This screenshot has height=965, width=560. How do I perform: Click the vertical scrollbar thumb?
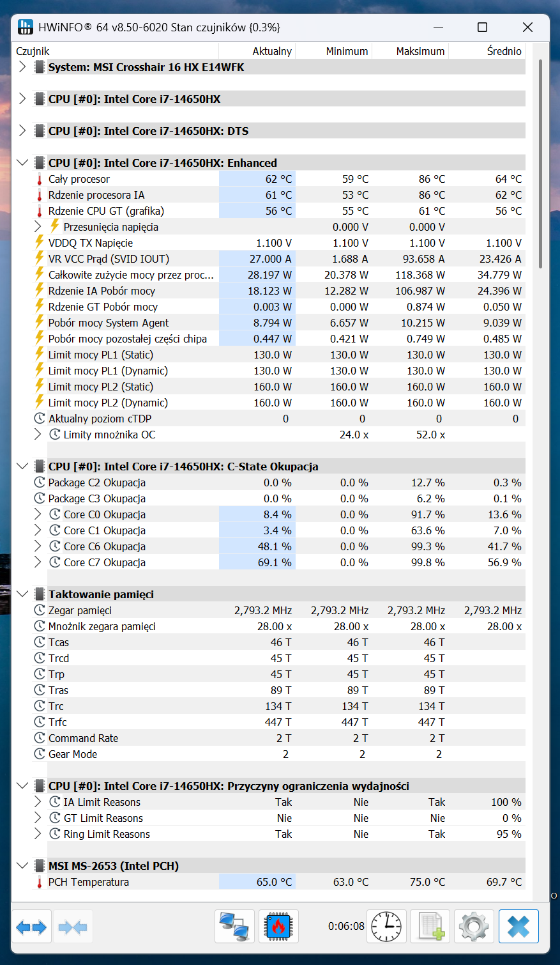pos(540,164)
